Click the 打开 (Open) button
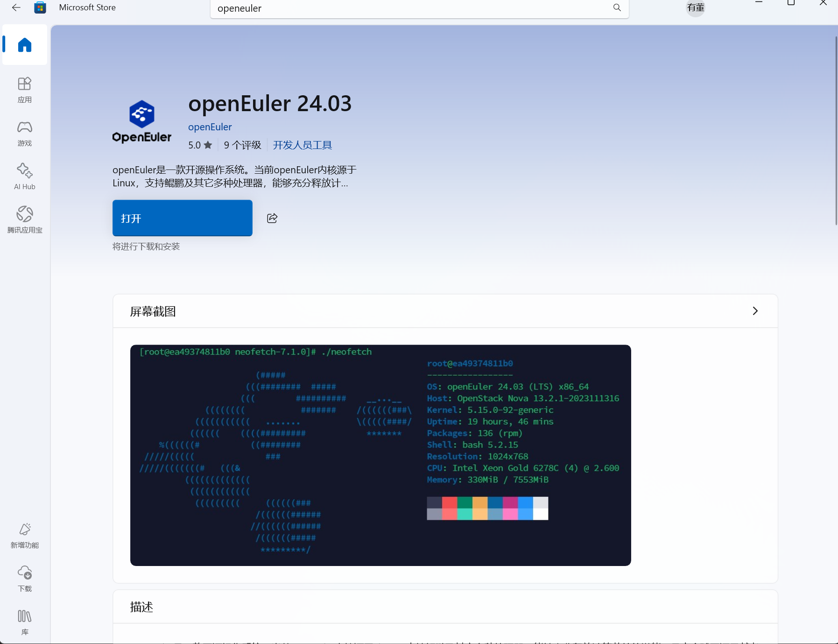 click(x=183, y=218)
